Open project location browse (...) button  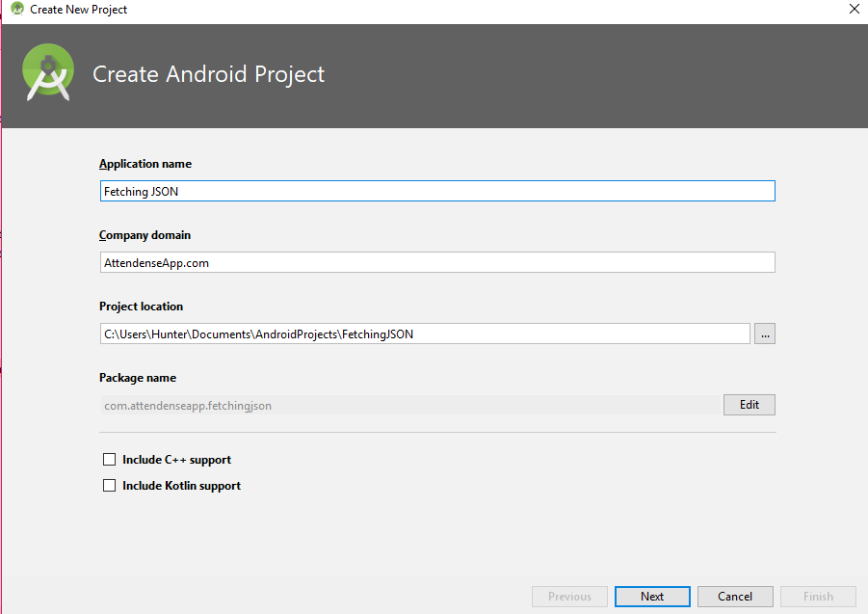(x=765, y=334)
